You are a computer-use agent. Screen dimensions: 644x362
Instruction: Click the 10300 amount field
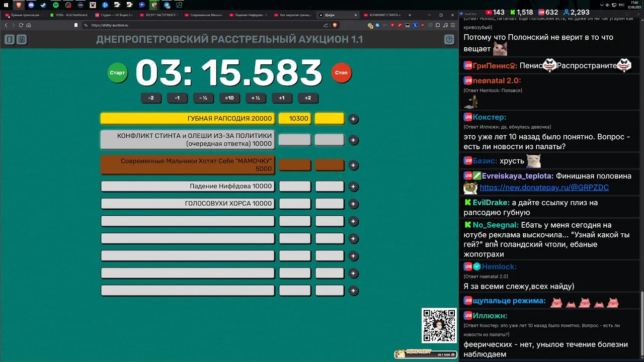tap(295, 119)
